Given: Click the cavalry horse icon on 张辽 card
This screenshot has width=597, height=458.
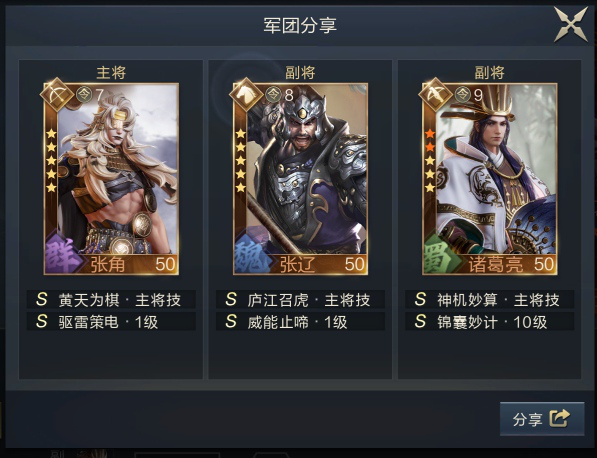Looking at the screenshot, I should click(246, 94).
